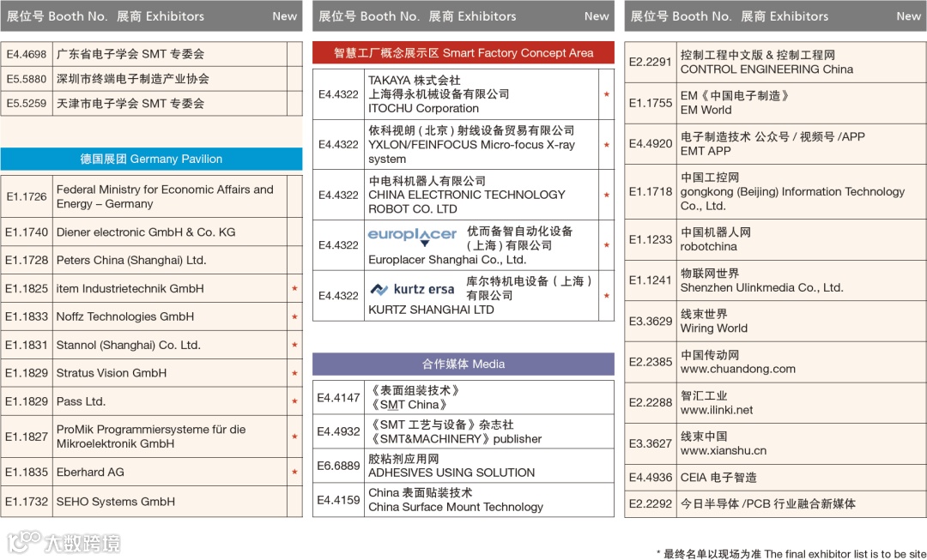Screen dimensions: 927x560
Task: Select Stannol (Shanghai) Co. Ltd.
Action: point(128,345)
